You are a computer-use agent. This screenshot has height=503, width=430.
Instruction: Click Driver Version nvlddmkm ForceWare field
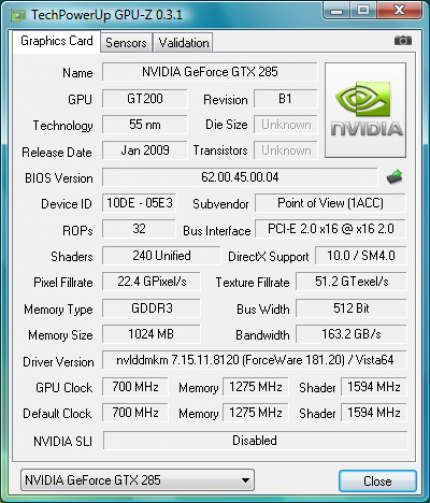254,360
